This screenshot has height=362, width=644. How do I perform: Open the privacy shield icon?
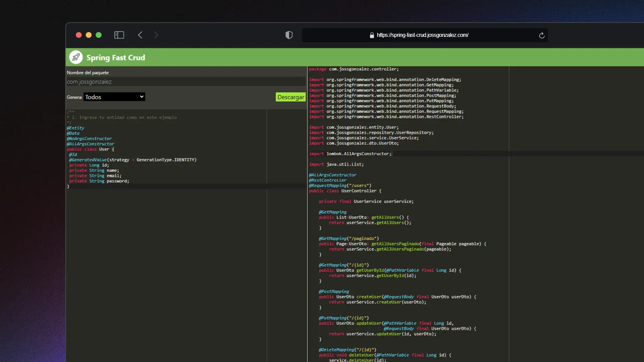point(289,35)
